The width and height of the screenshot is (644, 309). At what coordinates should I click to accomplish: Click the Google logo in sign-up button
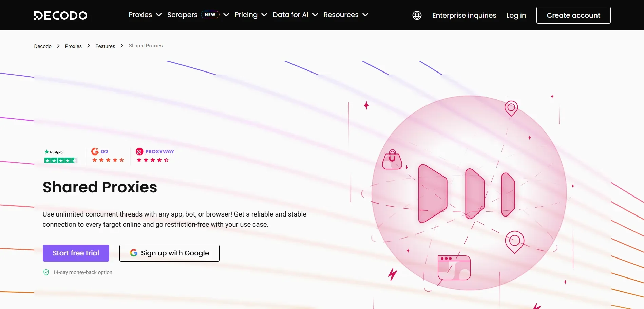point(134,253)
